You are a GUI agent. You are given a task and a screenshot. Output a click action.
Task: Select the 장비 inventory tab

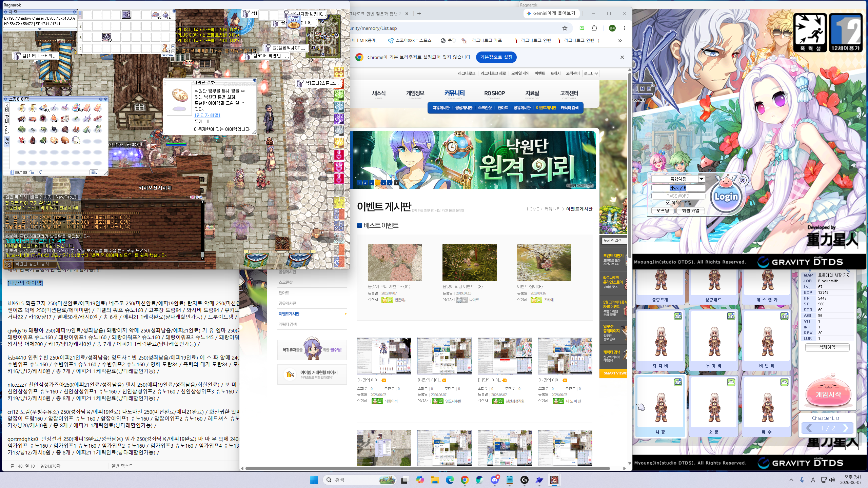pos(7,119)
